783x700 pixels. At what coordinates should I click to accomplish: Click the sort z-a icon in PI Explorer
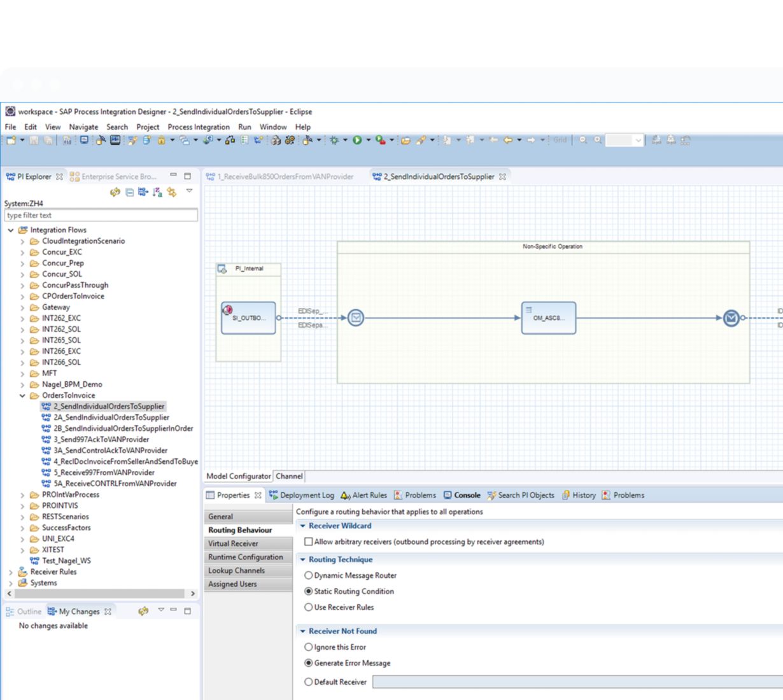(157, 192)
